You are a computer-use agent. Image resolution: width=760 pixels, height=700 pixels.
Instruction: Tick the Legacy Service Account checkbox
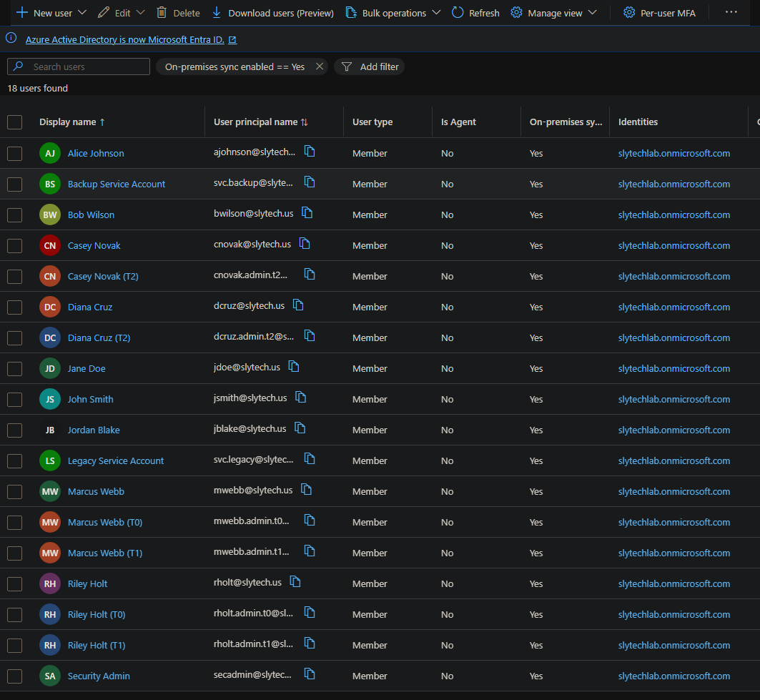click(x=14, y=461)
